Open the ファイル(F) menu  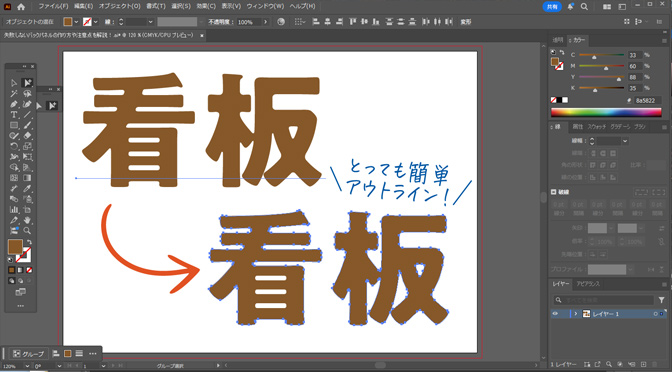tap(53, 6)
